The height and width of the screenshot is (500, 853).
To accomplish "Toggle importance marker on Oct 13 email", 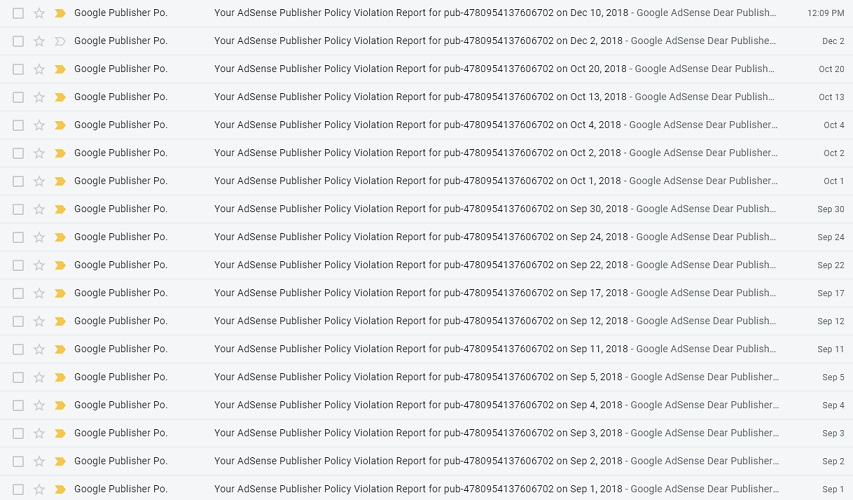I will (60, 97).
